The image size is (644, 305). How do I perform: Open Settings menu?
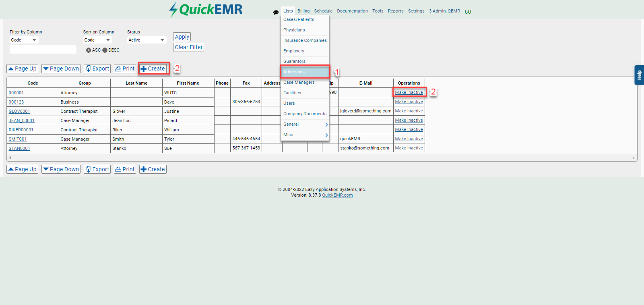(x=416, y=11)
